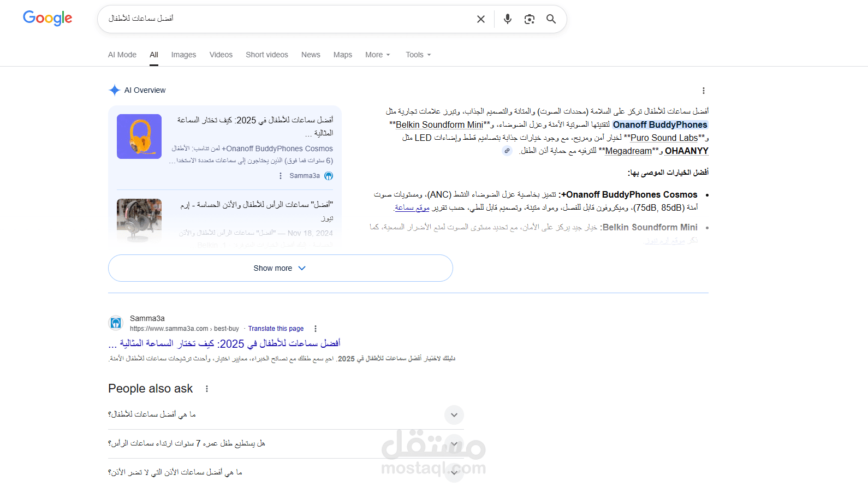Submit search with the magnifier icon
This screenshot has width=868, height=487.
point(551,19)
